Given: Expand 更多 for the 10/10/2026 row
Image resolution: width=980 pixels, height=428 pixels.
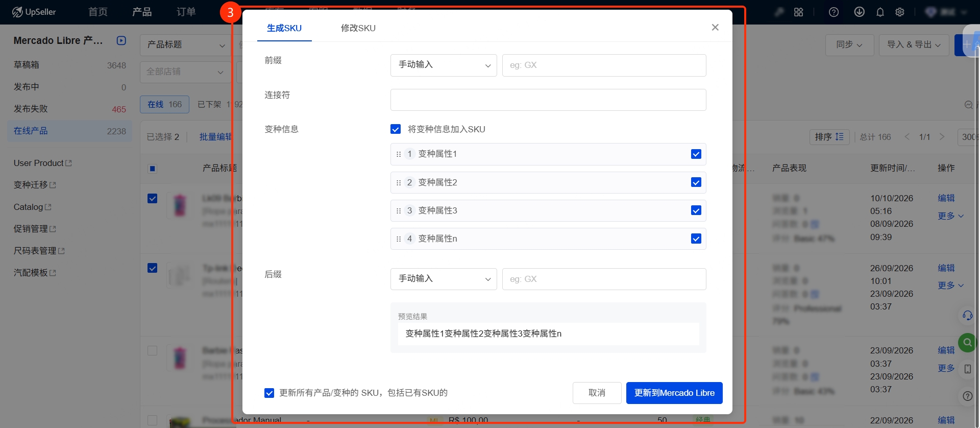Looking at the screenshot, I should [950, 216].
